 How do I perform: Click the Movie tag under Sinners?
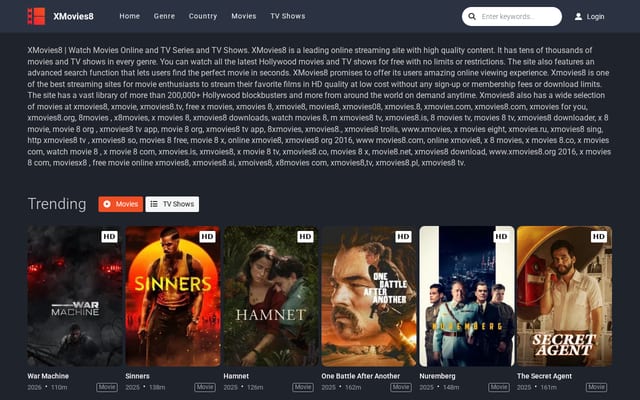coord(205,387)
